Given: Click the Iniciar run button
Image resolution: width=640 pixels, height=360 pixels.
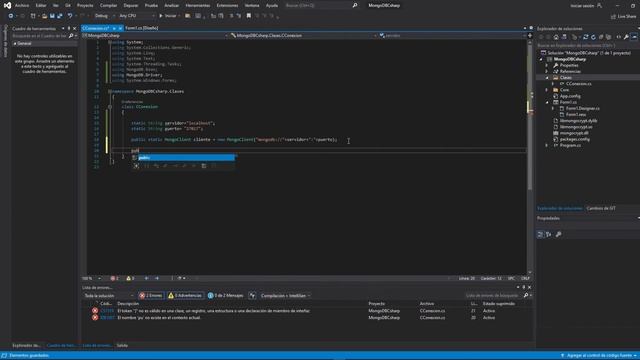Looking at the screenshot, I should pyautogui.click(x=168, y=16).
